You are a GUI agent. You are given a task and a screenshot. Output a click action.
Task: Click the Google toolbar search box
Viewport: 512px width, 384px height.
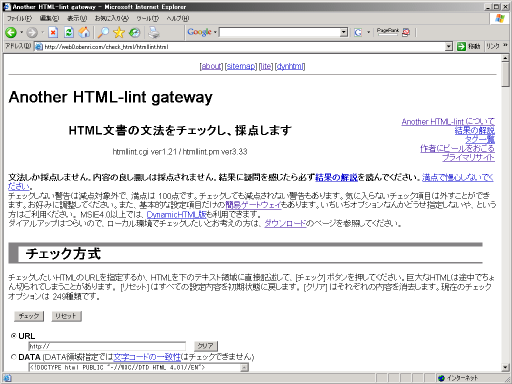click(283, 32)
